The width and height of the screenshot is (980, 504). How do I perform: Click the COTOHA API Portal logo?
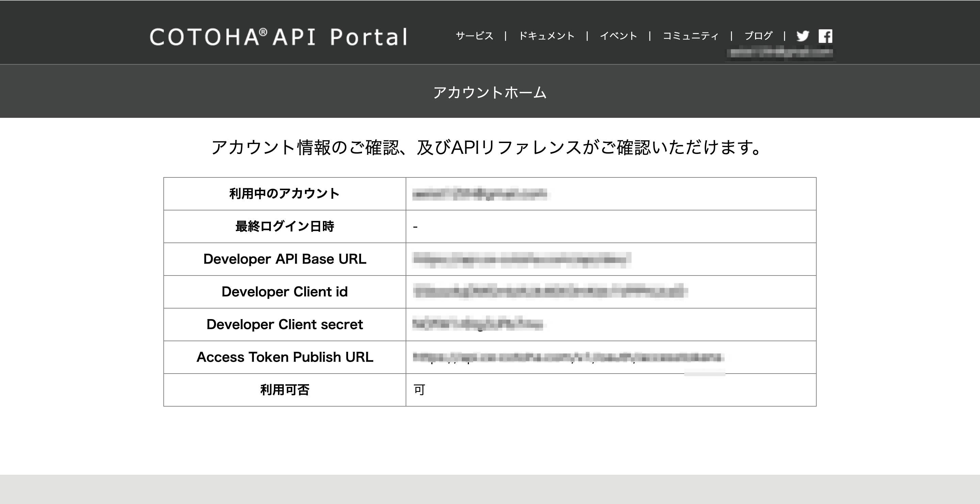pos(278,37)
